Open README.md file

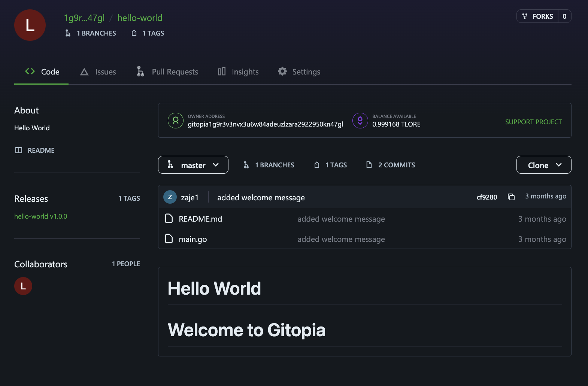point(200,219)
